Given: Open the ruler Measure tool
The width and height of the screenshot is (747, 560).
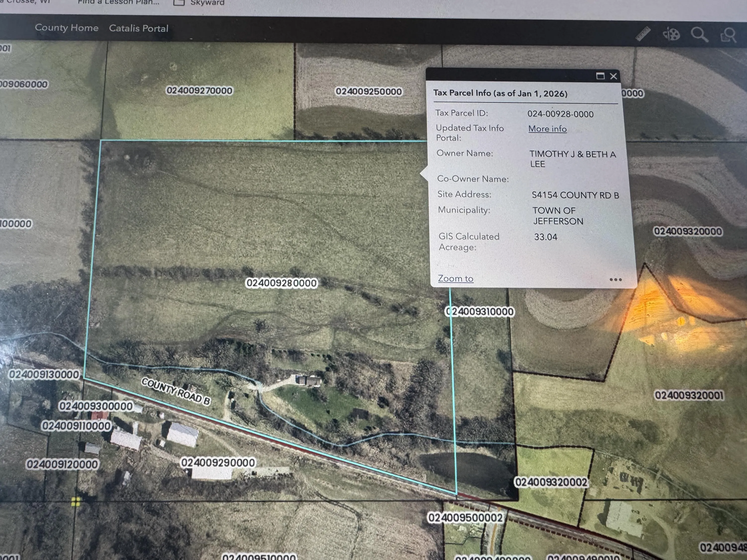Looking at the screenshot, I should (643, 34).
